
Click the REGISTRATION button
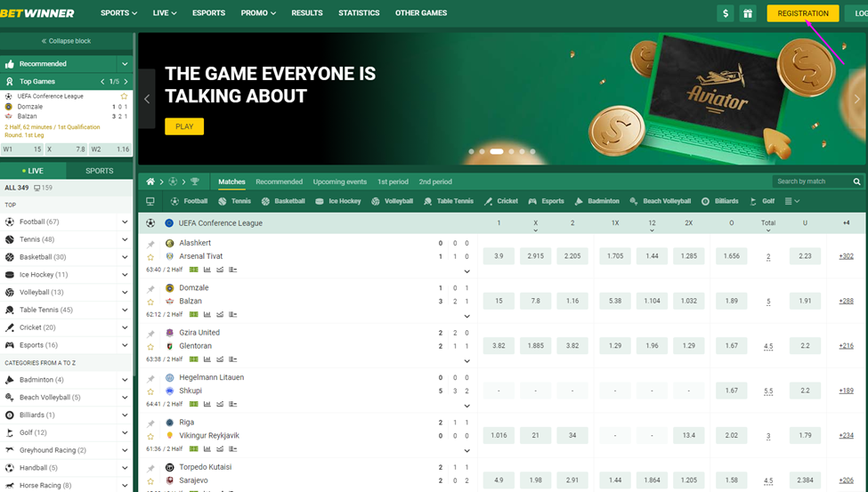coord(803,13)
